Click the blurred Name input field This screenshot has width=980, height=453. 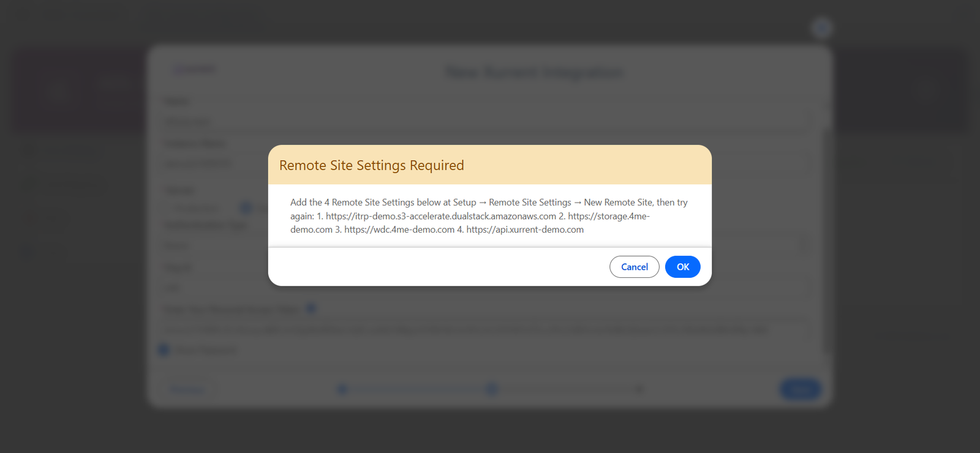[x=484, y=122]
